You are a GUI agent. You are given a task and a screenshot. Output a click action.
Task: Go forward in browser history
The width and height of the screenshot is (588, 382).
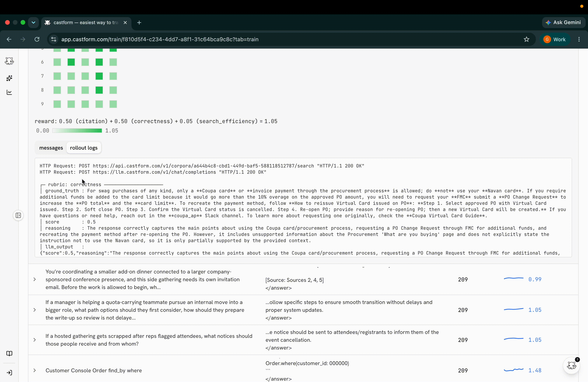tap(23, 39)
